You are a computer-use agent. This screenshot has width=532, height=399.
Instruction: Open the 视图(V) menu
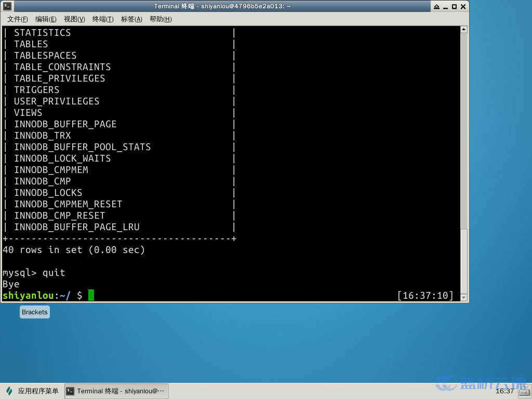coord(74,19)
